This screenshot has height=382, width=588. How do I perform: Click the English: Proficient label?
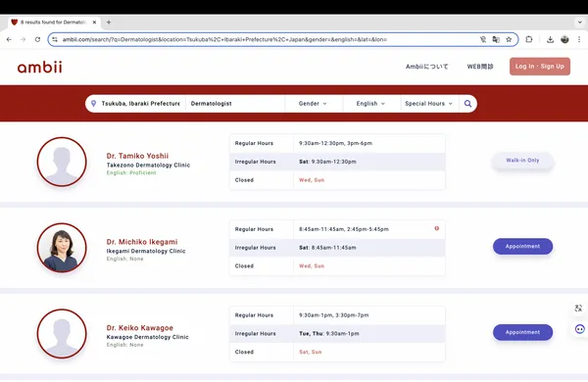coord(131,172)
